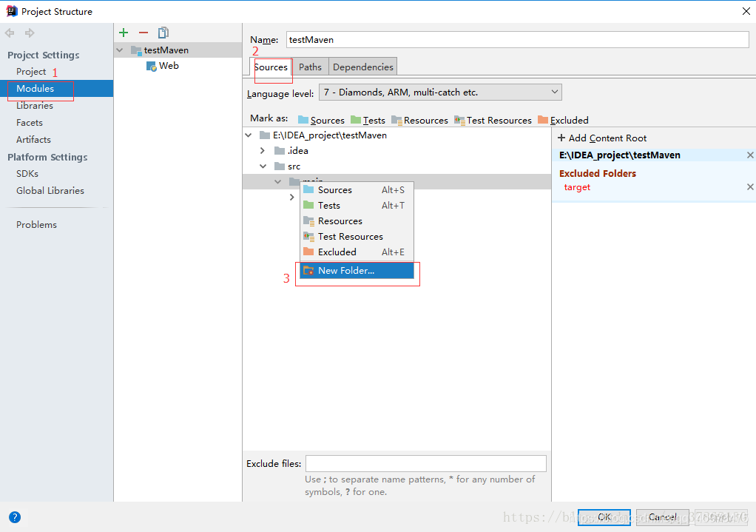
Task: Click the IntelliJ icon in title bar
Action: coord(12,11)
